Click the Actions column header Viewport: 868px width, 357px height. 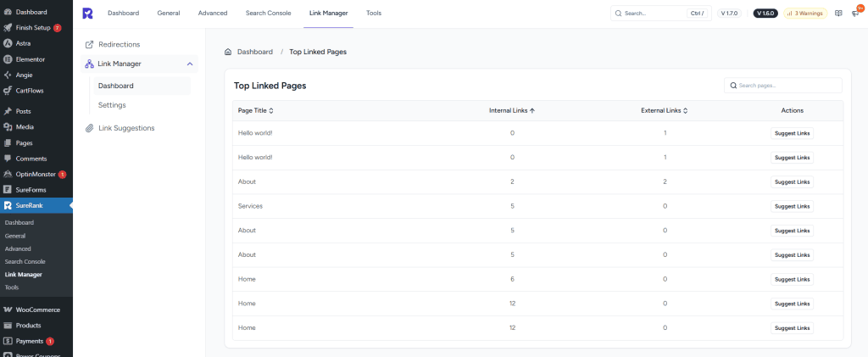tap(793, 111)
